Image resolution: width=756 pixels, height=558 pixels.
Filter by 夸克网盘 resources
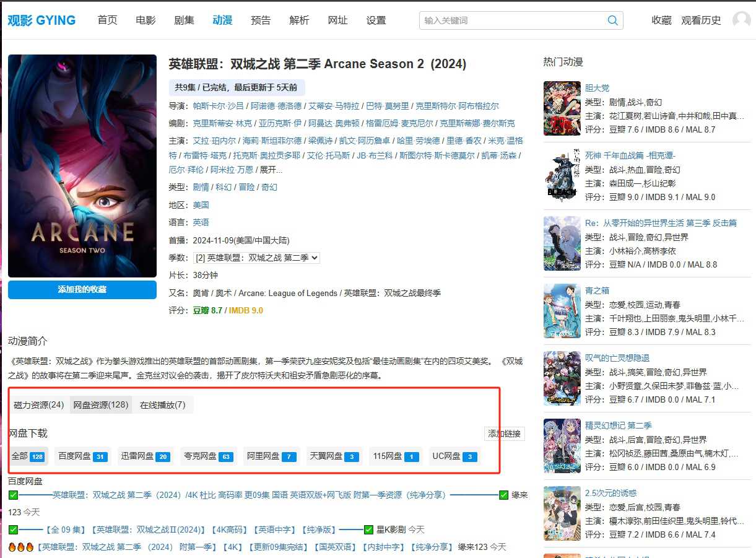coord(207,456)
